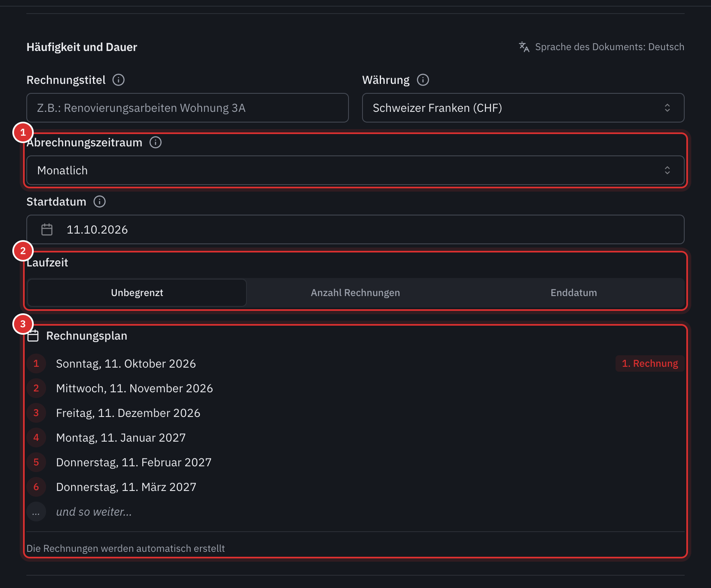Click the chevron arrows in currency selector
The image size is (711, 588).
(667, 108)
